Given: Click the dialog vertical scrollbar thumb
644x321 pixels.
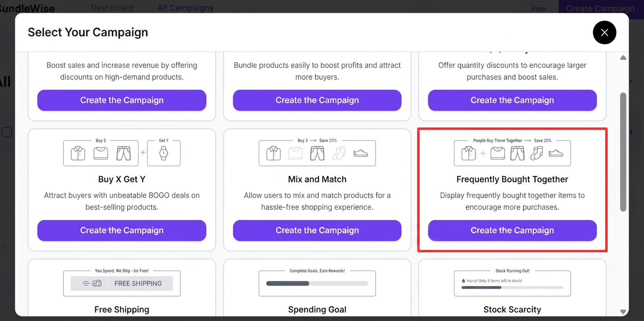Looking at the screenshot, I should coord(623,152).
